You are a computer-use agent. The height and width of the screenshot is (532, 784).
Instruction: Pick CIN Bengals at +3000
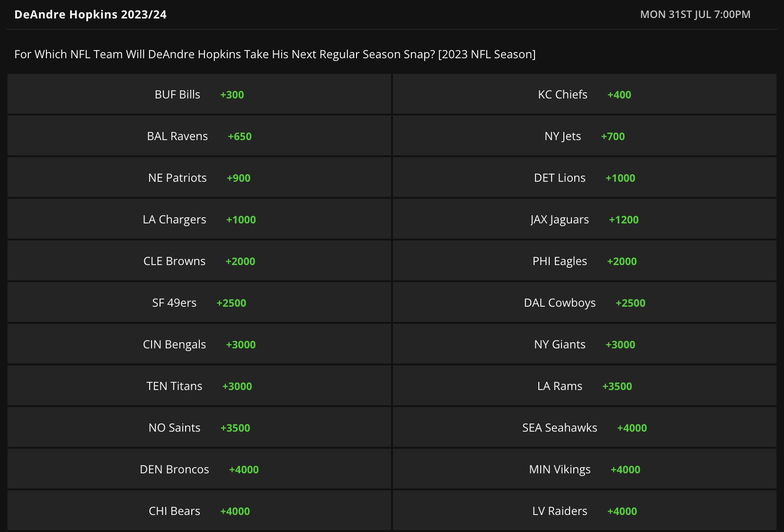click(x=199, y=344)
